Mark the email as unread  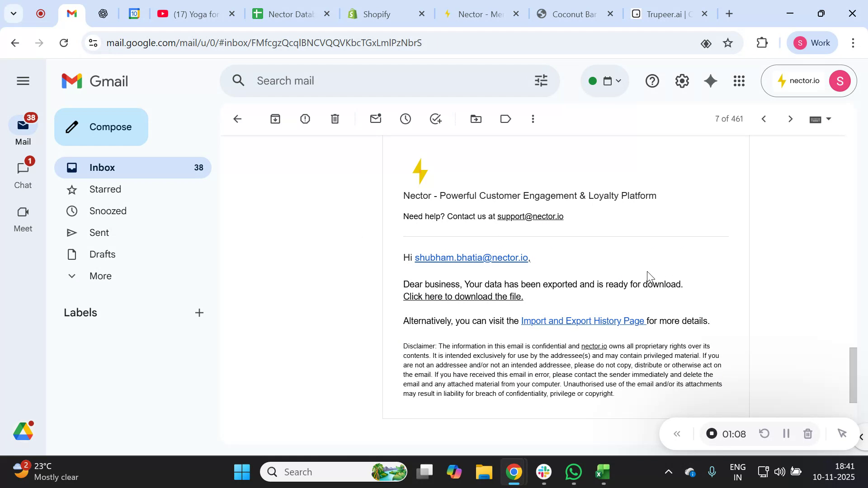(x=376, y=118)
